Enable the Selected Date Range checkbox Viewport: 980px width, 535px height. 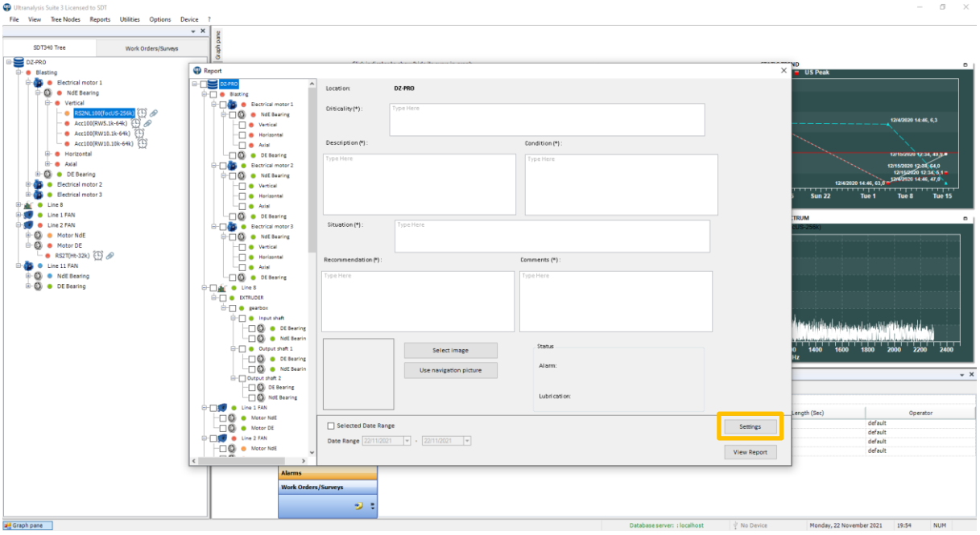[x=331, y=426]
